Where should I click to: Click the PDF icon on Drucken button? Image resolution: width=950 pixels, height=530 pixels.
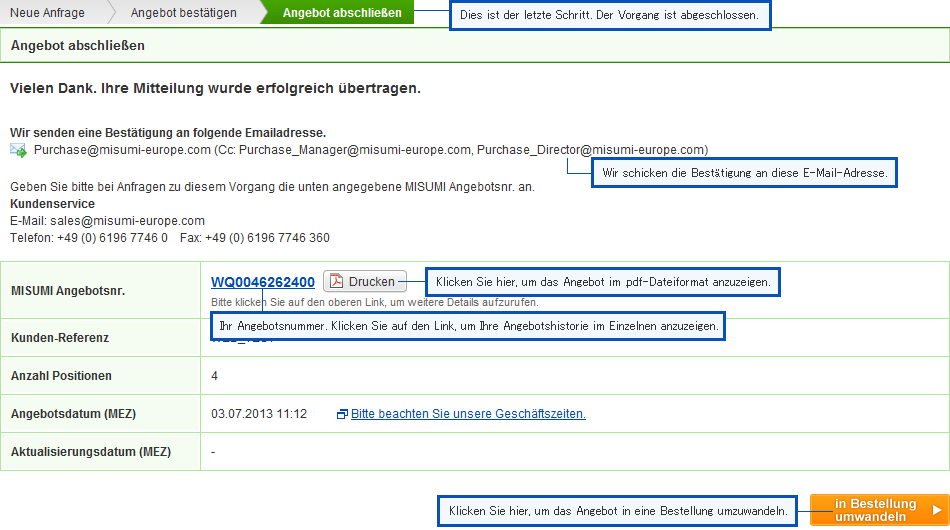click(336, 282)
